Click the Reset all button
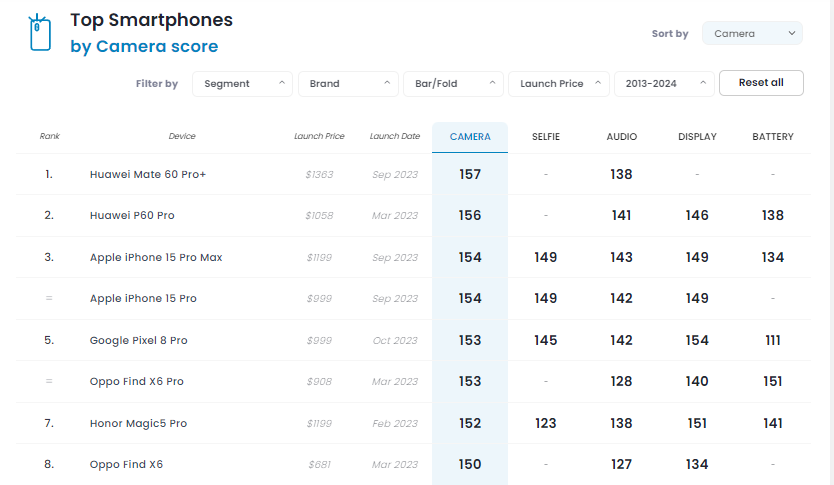This screenshot has height=485, width=834. coord(761,83)
